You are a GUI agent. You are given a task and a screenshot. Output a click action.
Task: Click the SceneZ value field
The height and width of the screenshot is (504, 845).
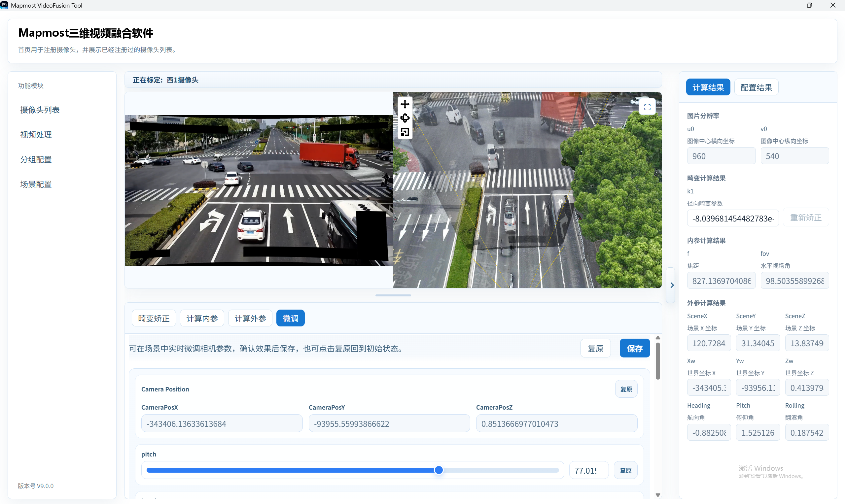tap(807, 343)
